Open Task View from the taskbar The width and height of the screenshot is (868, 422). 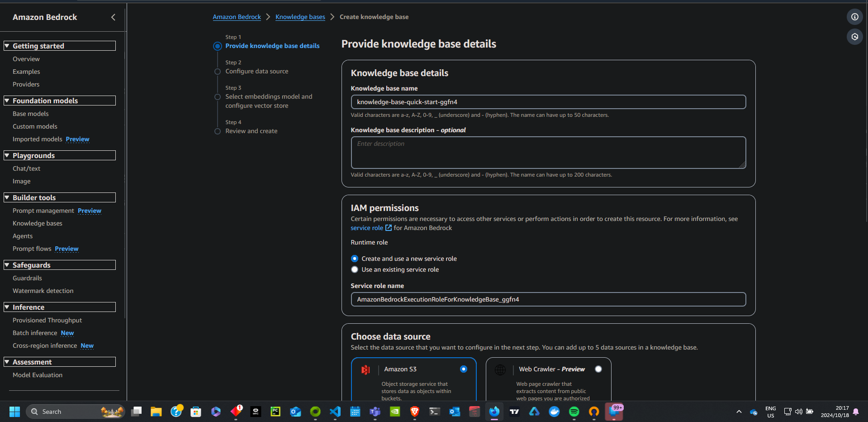[x=136, y=412]
